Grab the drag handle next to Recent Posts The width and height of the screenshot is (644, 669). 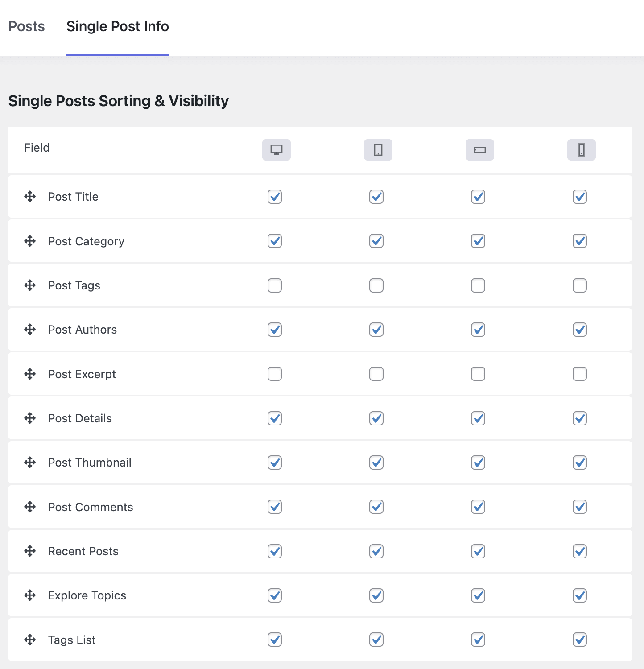29,551
